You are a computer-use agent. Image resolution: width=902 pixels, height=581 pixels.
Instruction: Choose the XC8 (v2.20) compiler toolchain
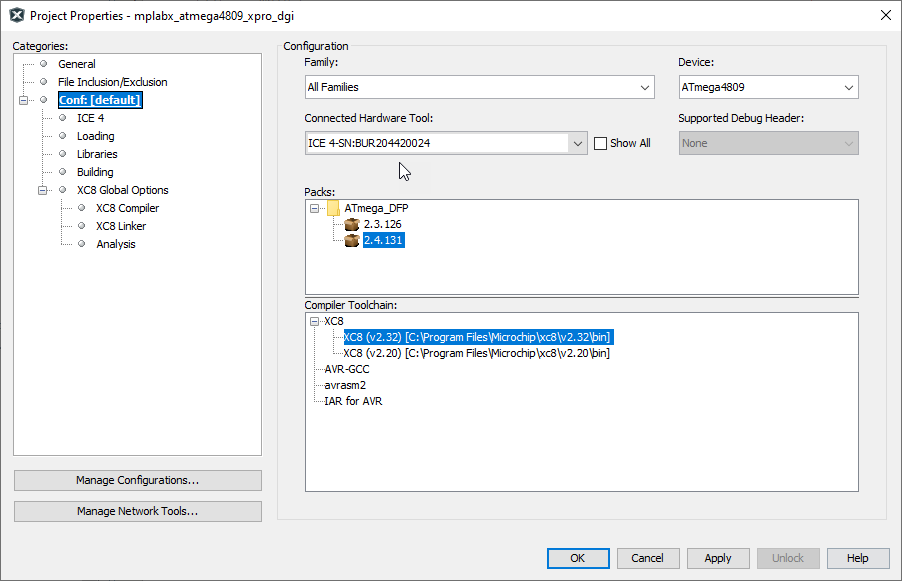click(476, 353)
